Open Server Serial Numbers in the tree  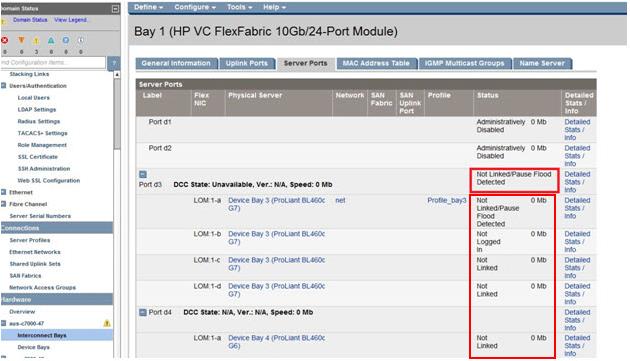click(x=40, y=216)
